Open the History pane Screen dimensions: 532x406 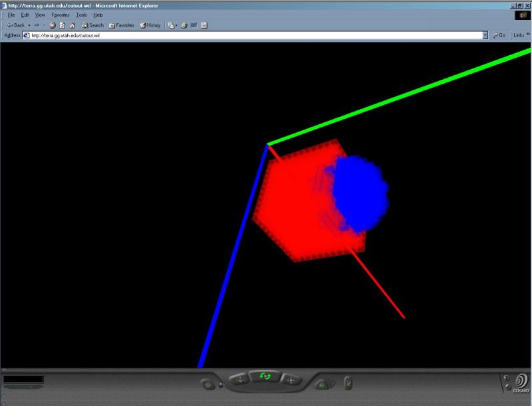(x=150, y=25)
